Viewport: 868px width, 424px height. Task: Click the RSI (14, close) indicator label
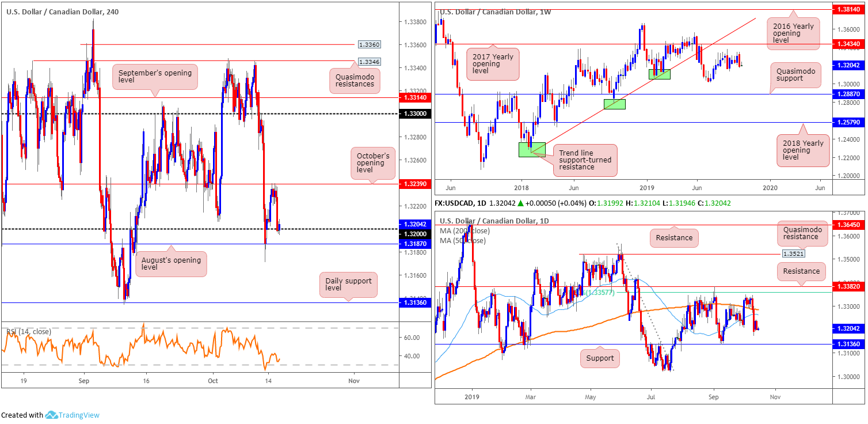[x=29, y=332]
